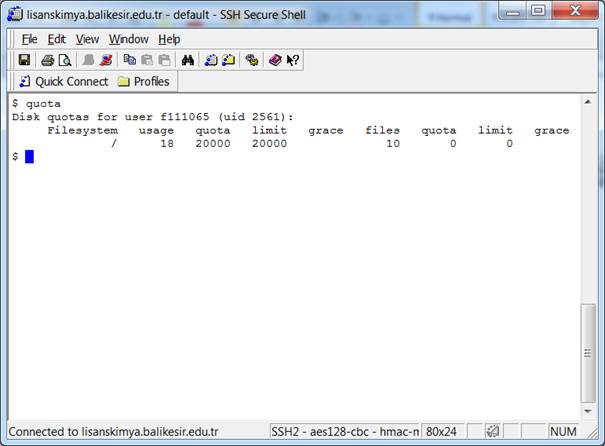
Task: Open the View menu
Action: 88,39
